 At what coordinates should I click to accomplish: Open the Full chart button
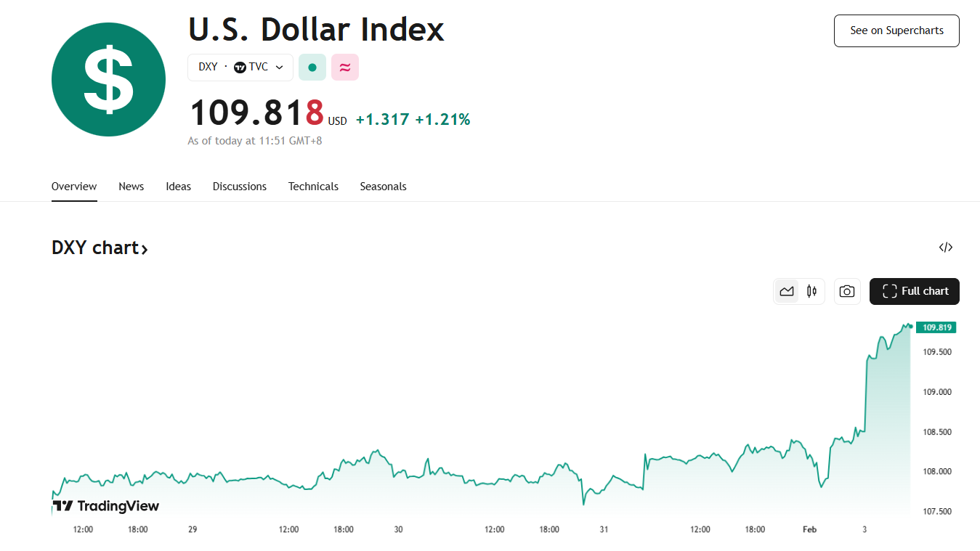point(914,291)
